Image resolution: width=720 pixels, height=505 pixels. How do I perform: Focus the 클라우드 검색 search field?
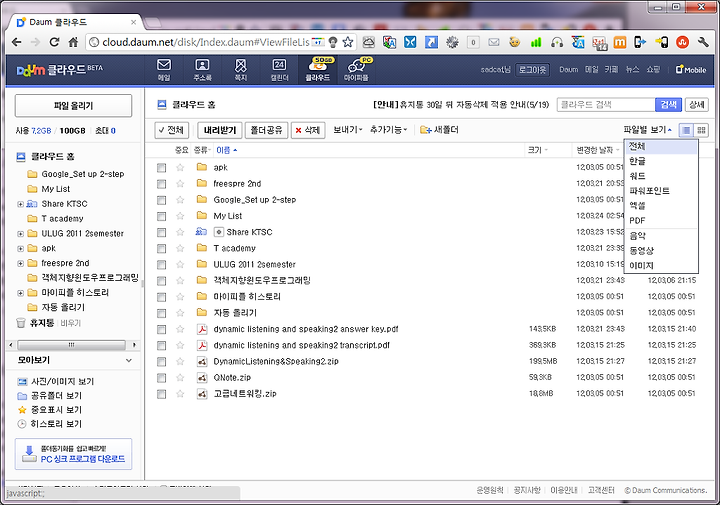(606, 105)
